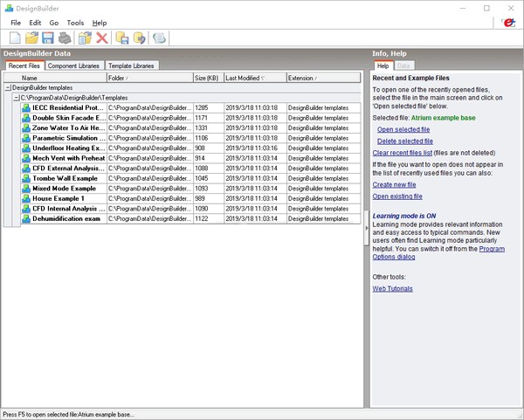This screenshot has width=524, height=420.
Task: Collapse the C:\ProgramData Templates folder node
Action: [x=17, y=98]
